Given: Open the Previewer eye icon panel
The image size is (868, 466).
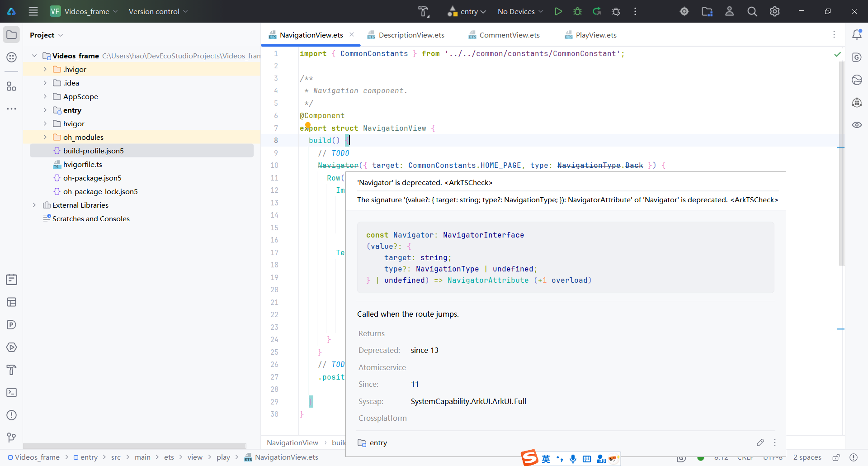Looking at the screenshot, I should 857,125.
